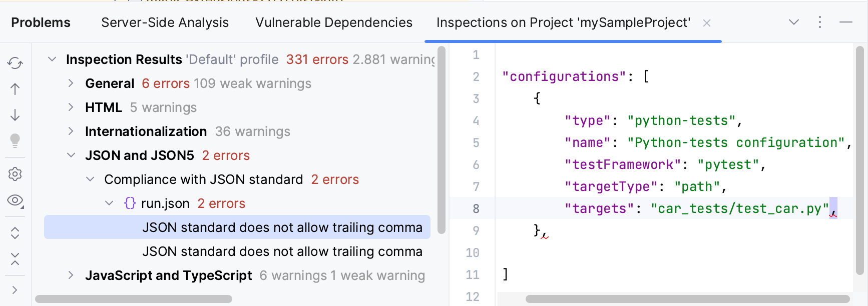
Task: Expand the General inspection group
Action: [71, 83]
